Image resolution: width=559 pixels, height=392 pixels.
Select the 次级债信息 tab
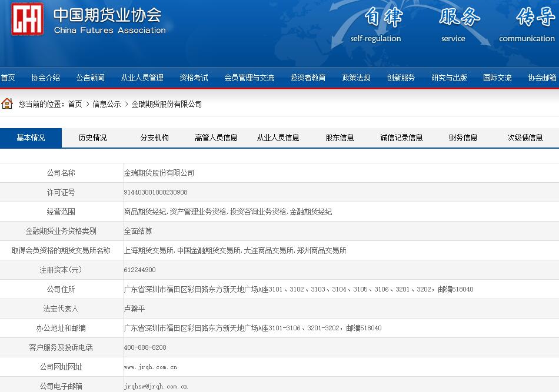(525, 138)
